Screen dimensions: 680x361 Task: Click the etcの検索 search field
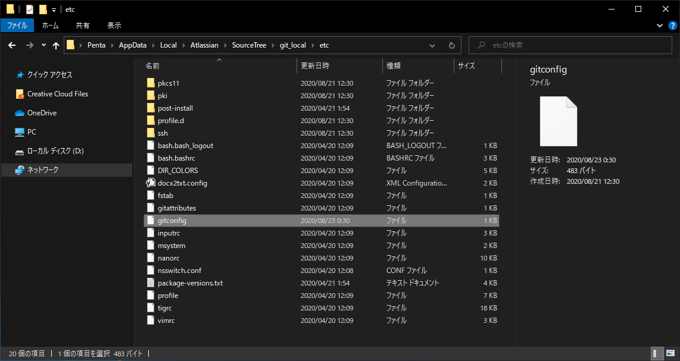tap(570, 45)
